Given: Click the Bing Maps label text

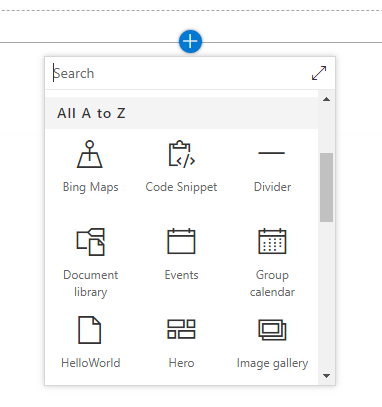Looking at the screenshot, I should tap(91, 187).
